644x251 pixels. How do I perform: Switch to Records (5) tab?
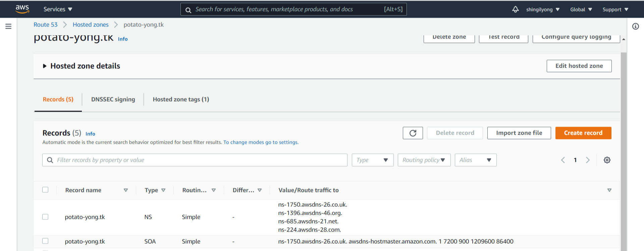pos(58,100)
